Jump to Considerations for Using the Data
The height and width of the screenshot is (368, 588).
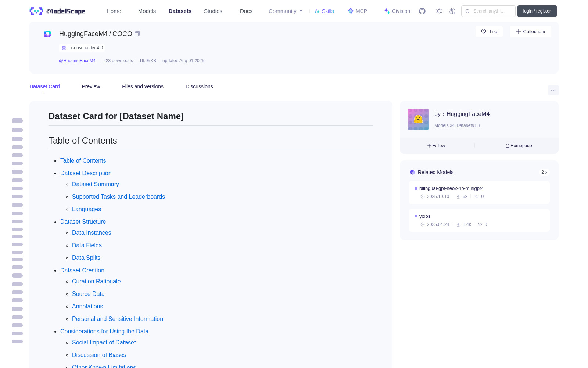[104, 331]
